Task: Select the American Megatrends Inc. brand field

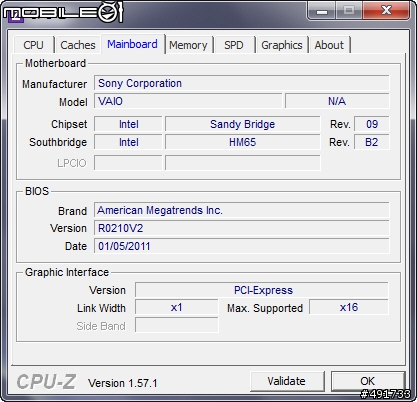Action: (242, 210)
